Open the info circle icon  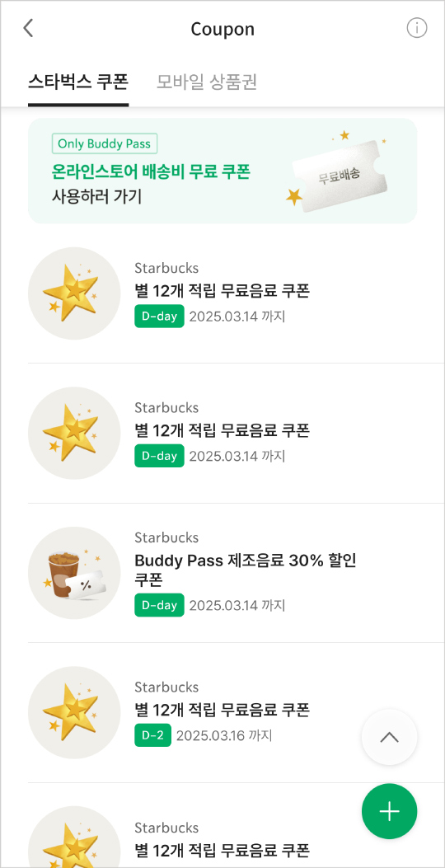(417, 28)
